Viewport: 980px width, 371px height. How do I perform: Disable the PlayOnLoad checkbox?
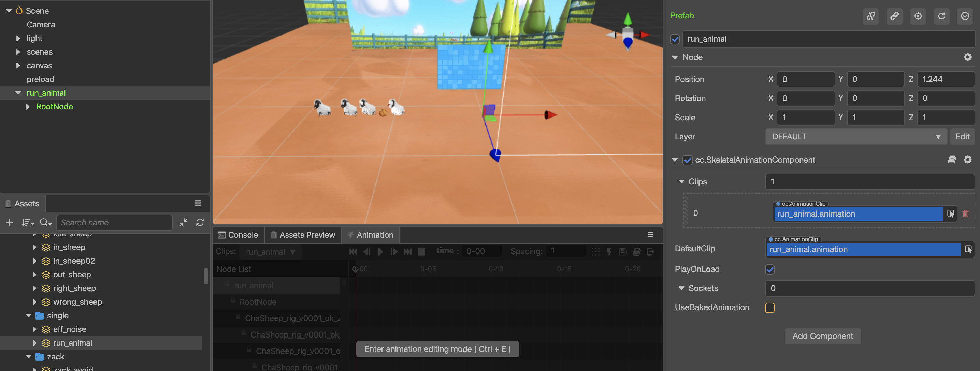[x=769, y=269]
